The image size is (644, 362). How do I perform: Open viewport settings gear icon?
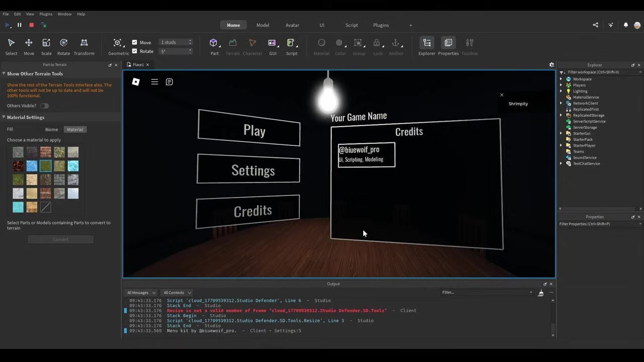[x=551, y=64]
